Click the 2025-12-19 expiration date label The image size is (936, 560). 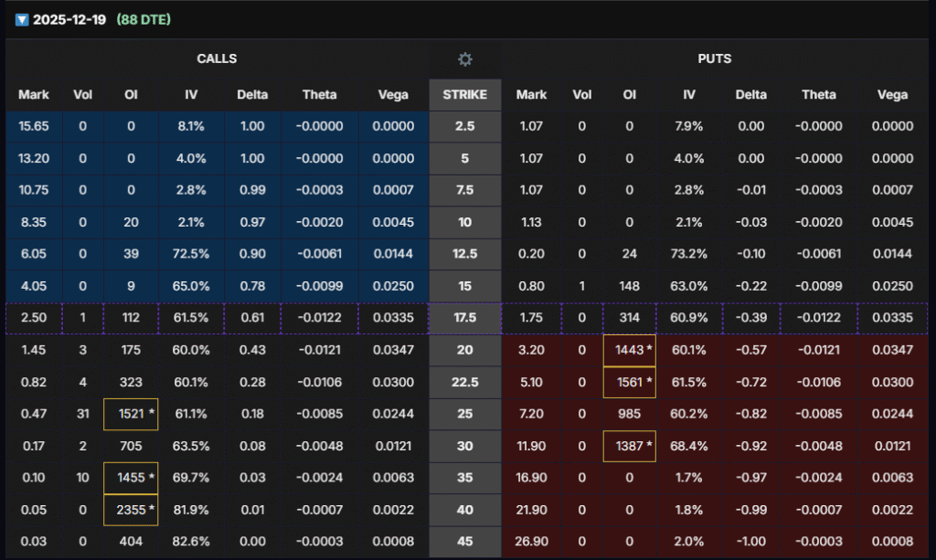tap(70, 20)
